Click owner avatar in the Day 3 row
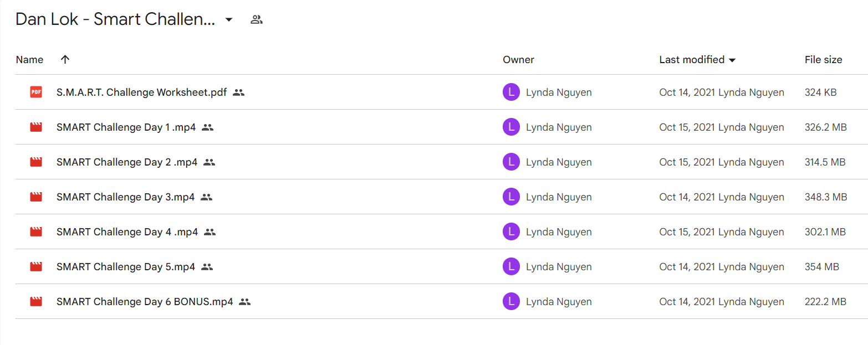The width and height of the screenshot is (868, 345). (511, 197)
